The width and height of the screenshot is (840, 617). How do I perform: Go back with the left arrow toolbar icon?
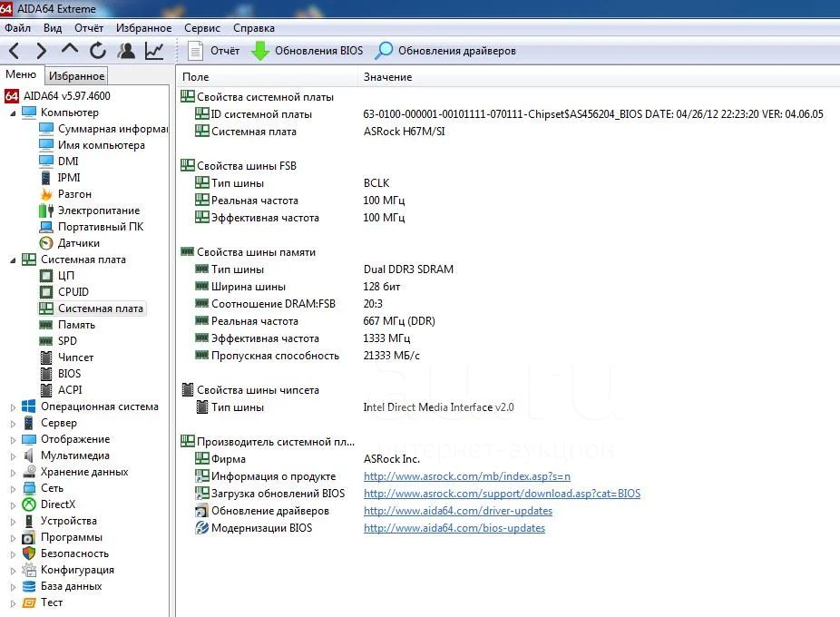coord(15,51)
